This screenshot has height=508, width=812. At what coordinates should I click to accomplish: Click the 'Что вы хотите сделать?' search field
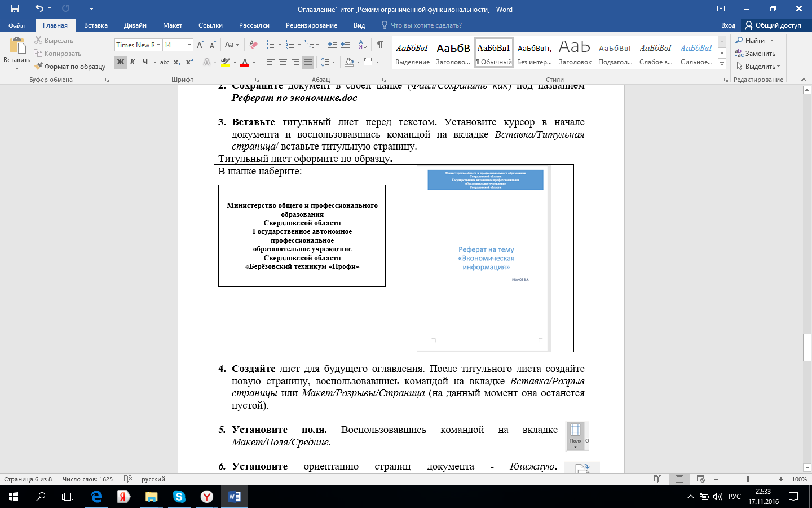[x=426, y=25]
